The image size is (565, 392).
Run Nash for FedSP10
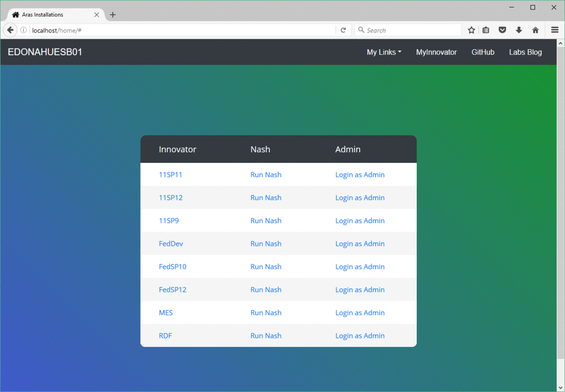pyautogui.click(x=266, y=267)
